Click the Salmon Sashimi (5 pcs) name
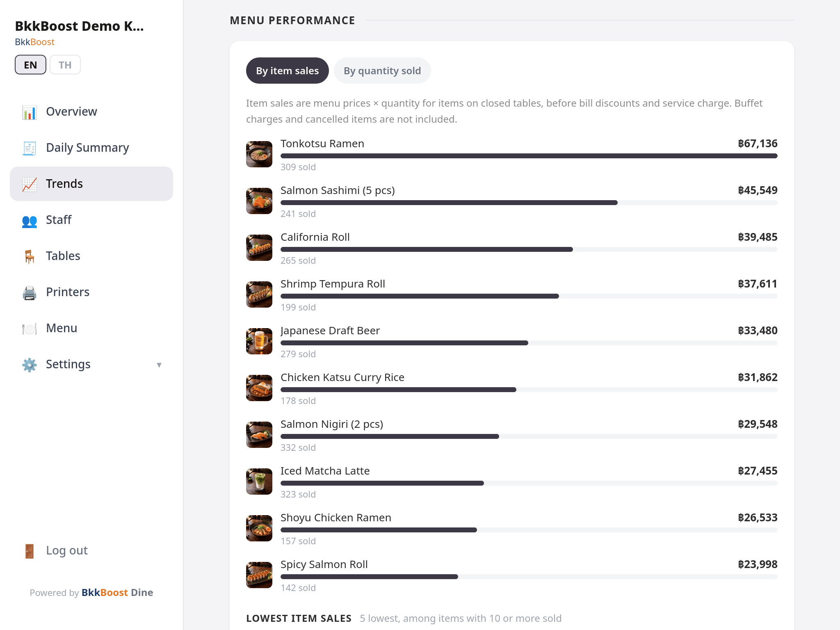This screenshot has height=630, width=840. 338,190
